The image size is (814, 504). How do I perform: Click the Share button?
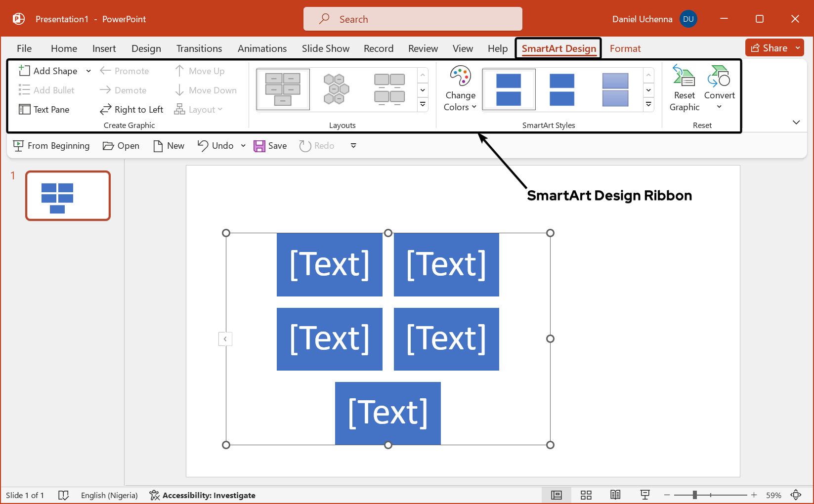(769, 48)
